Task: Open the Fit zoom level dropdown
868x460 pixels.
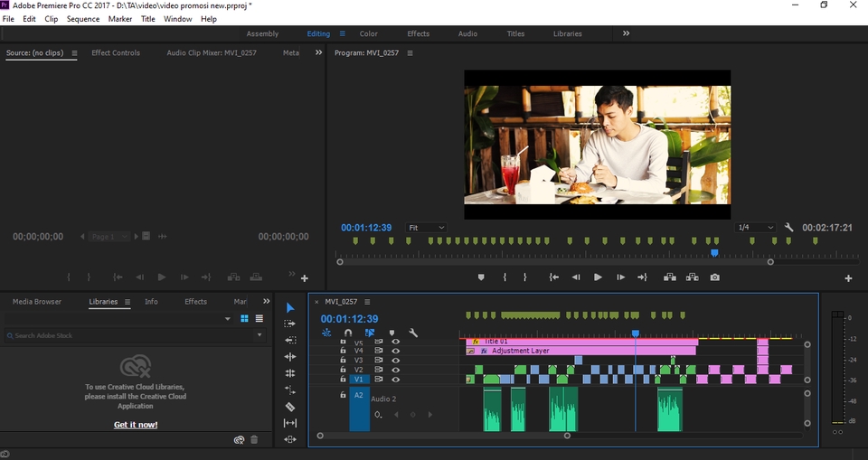Action: [x=426, y=228]
